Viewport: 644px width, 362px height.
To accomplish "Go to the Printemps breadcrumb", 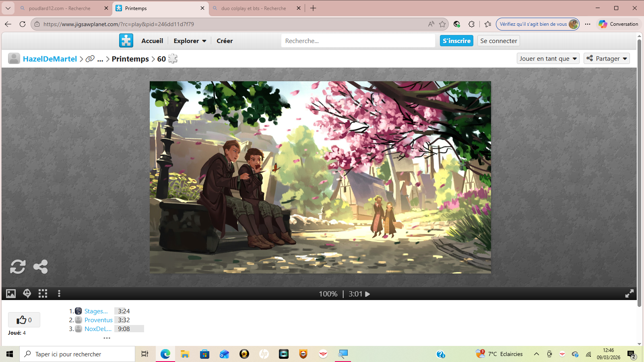I will pos(130,59).
